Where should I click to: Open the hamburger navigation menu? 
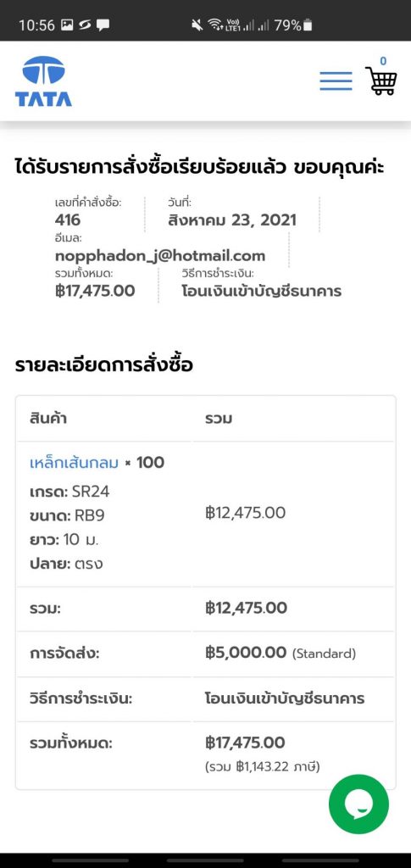coord(336,81)
